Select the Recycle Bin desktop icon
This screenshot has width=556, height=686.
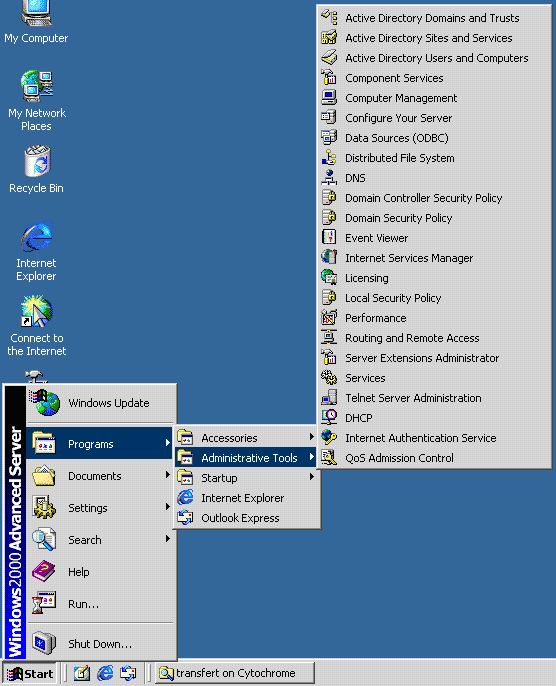point(37,170)
